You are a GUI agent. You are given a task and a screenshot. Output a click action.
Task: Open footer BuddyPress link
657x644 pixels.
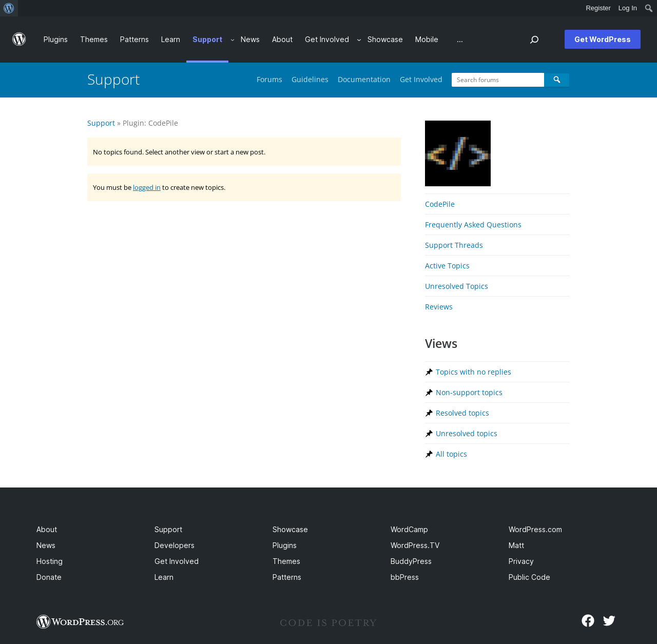pyautogui.click(x=411, y=561)
